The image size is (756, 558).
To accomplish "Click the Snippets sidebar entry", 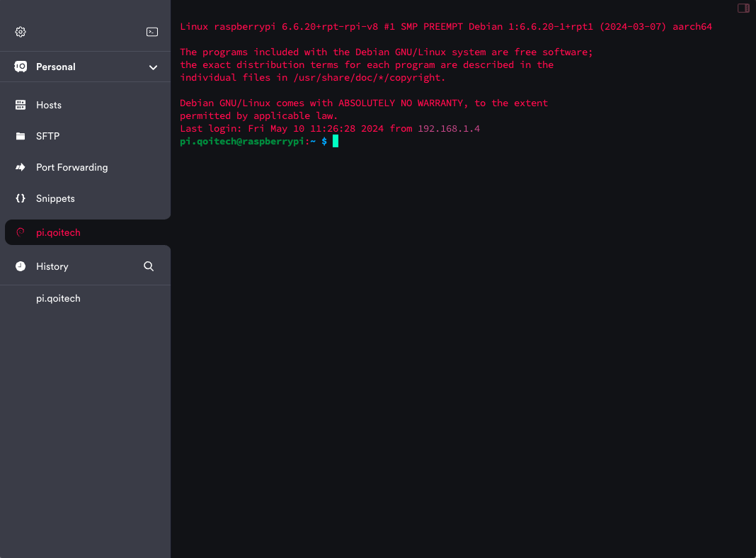I will (55, 198).
